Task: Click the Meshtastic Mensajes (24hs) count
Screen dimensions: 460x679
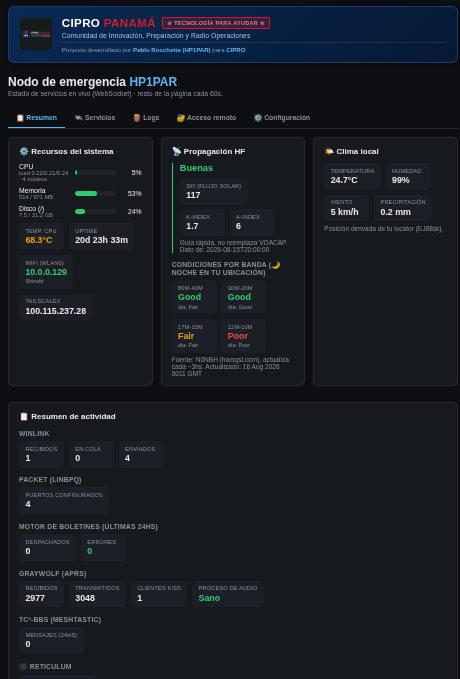Action: pyautogui.click(x=28, y=644)
